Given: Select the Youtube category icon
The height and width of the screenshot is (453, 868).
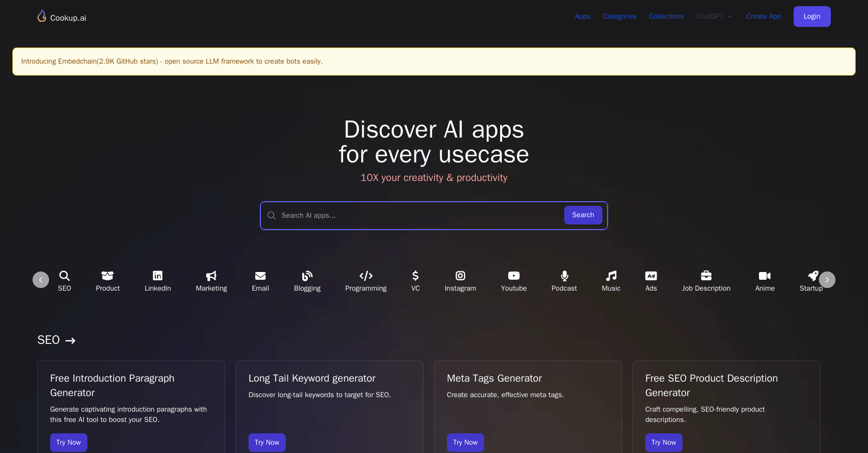Looking at the screenshot, I should (x=514, y=276).
